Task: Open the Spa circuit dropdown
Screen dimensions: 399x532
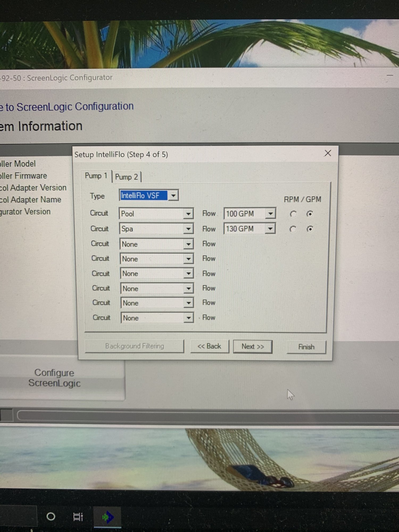Action: click(x=156, y=229)
